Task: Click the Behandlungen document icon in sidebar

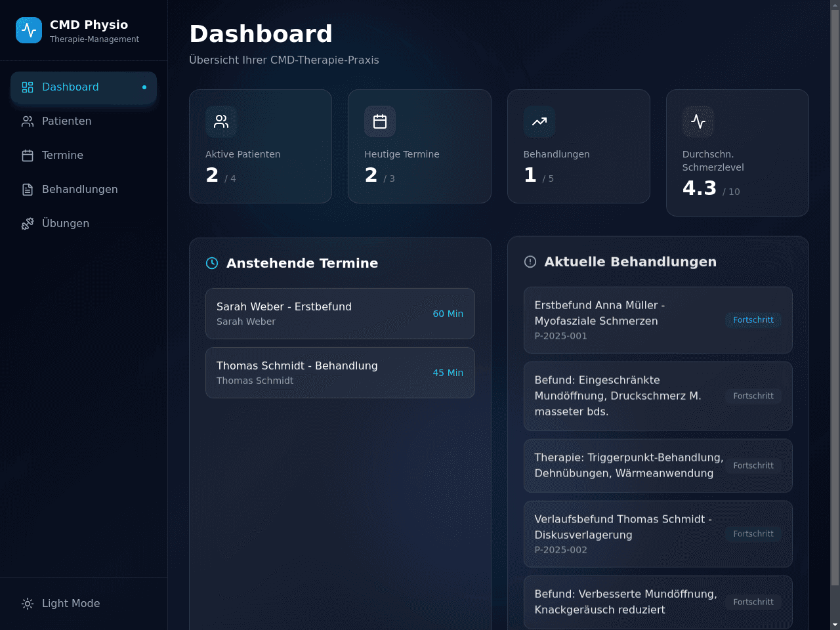Action: pos(28,190)
